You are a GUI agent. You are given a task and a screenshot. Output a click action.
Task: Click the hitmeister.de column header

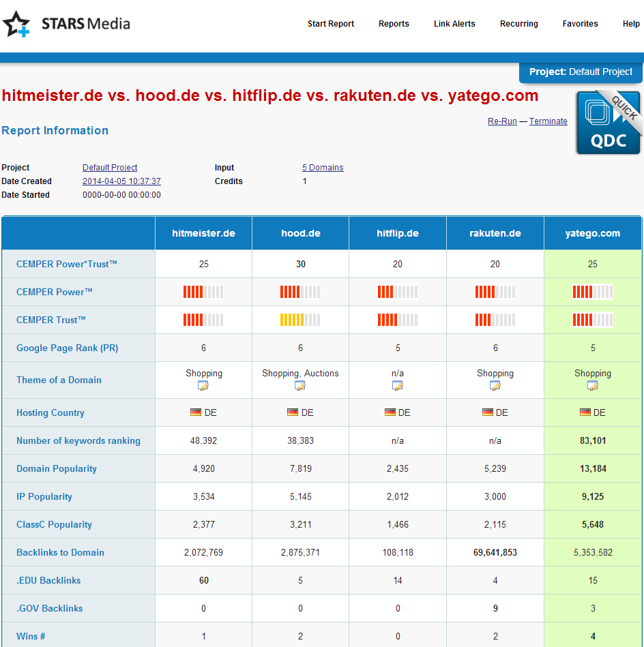pyautogui.click(x=203, y=233)
